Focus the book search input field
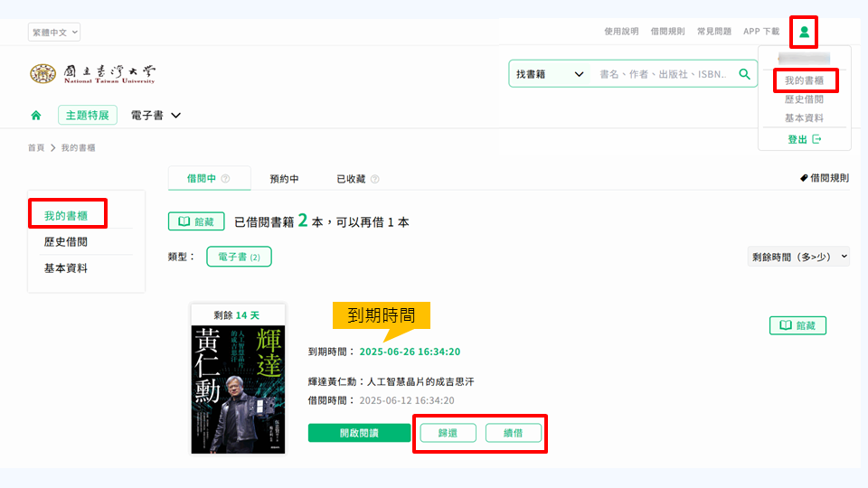868x488 pixels. pyautogui.click(x=665, y=74)
